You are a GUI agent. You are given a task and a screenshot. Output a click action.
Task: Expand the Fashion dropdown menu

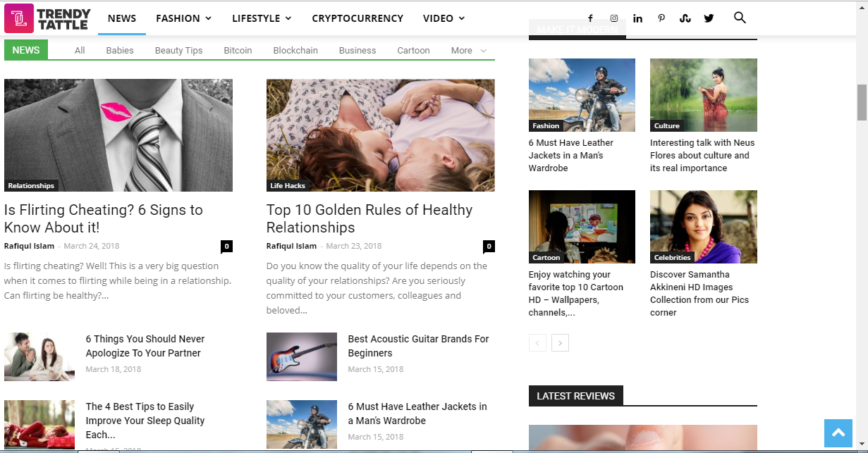183,18
